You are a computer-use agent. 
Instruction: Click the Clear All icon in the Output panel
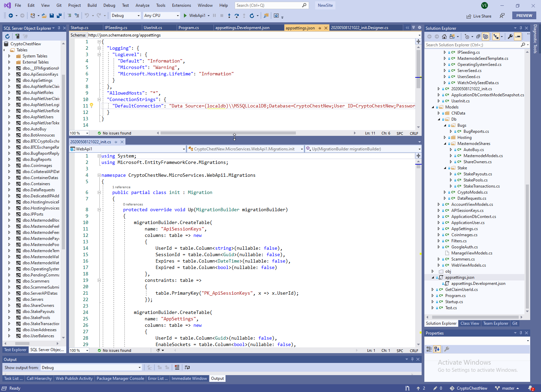pos(177,367)
